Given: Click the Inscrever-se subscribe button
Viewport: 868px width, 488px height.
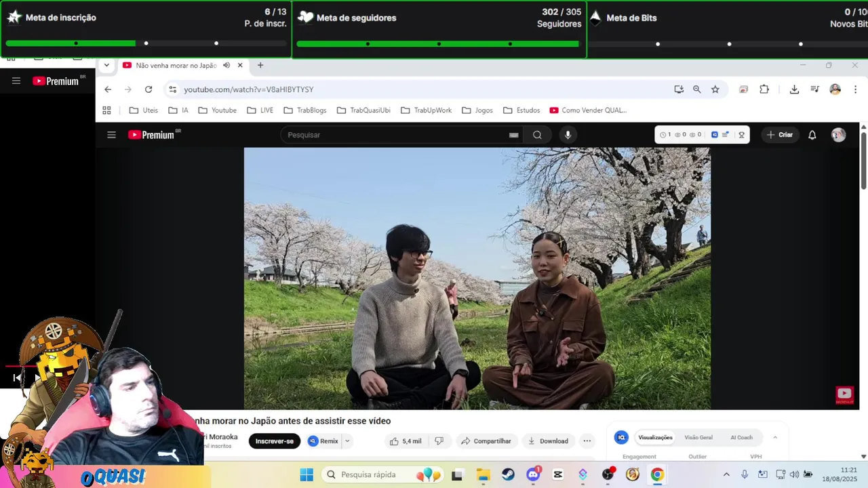Looking at the screenshot, I should (275, 441).
